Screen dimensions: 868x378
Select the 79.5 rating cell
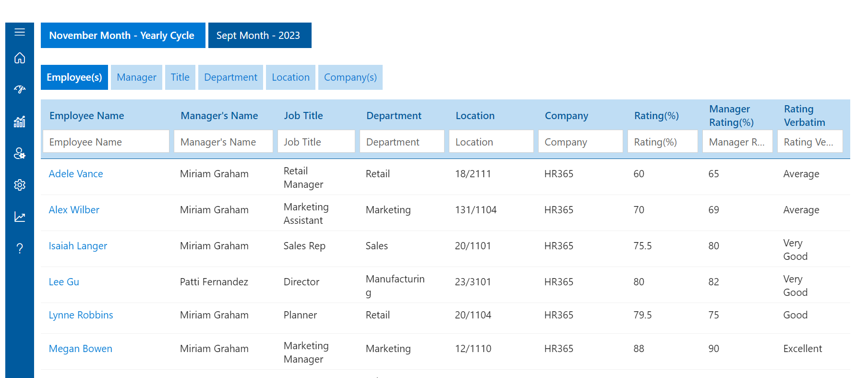click(642, 315)
